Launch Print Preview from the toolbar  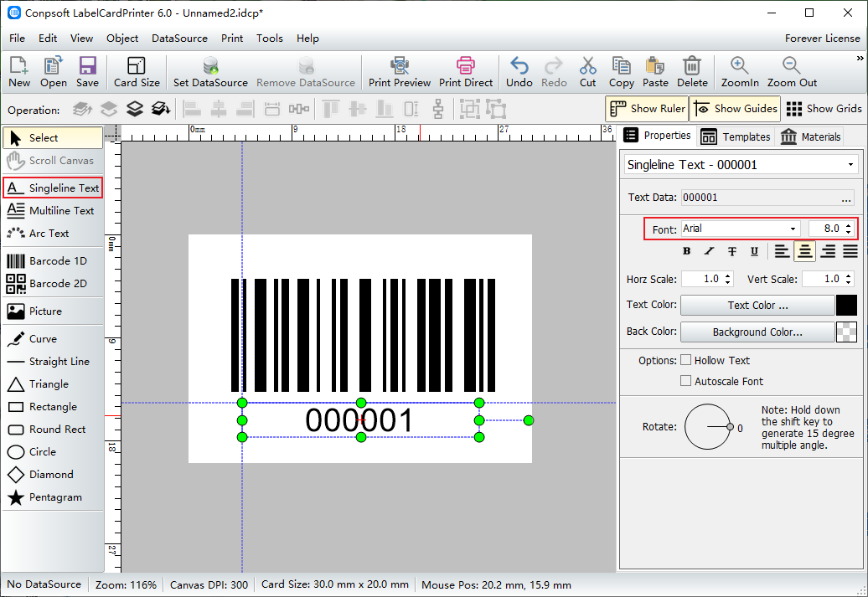(400, 72)
